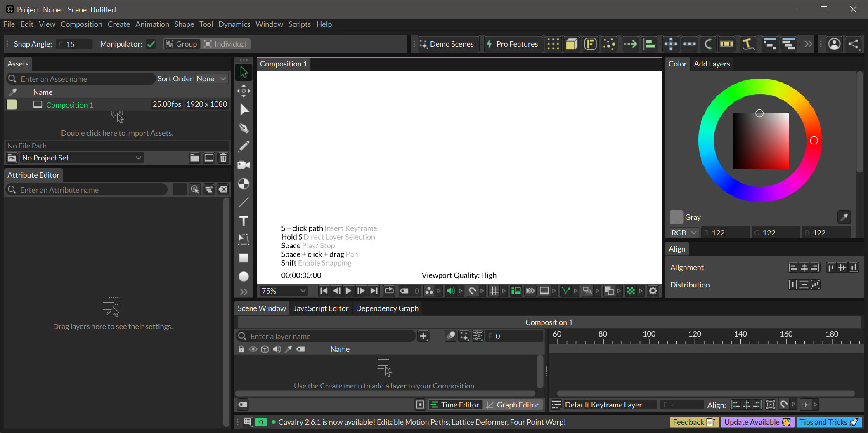This screenshot has height=433, width=868.
Task: Expand the toolbox overflow chevron
Action: coord(244,292)
